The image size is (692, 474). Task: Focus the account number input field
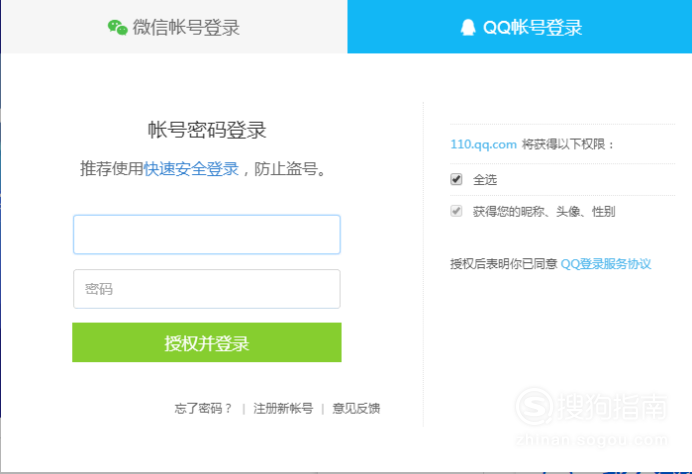coord(207,234)
